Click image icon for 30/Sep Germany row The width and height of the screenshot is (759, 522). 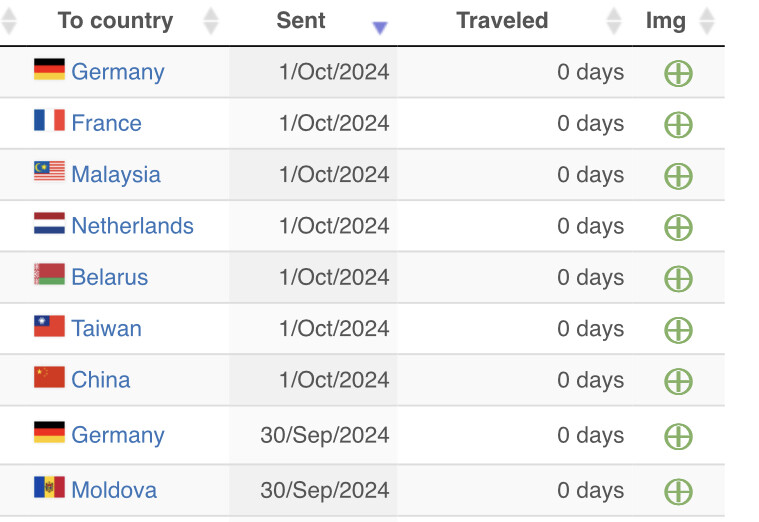[678, 436]
